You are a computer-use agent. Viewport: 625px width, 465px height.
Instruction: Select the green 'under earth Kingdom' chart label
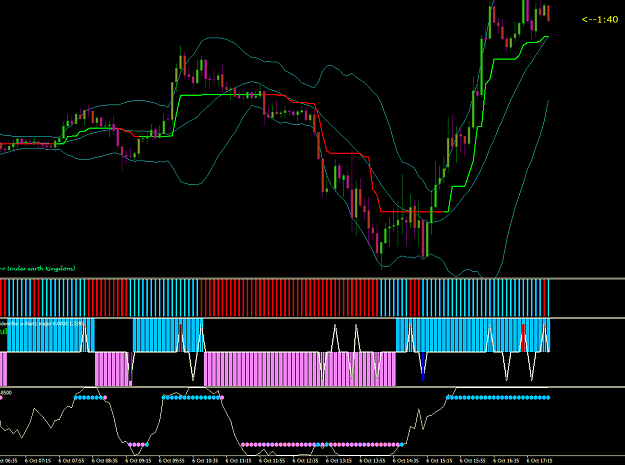37,269
